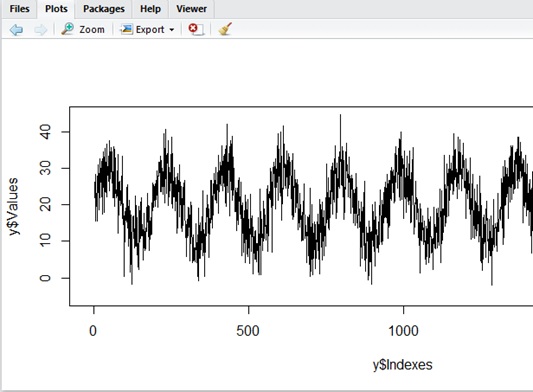This screenshot has width=533, height=392.
Task: Click the 30 y-axis tick label
Action: [45, 168]
